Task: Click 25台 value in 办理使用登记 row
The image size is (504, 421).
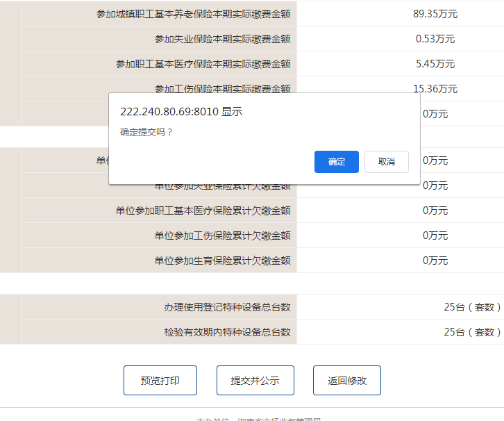Action: (x=472, y=307)
